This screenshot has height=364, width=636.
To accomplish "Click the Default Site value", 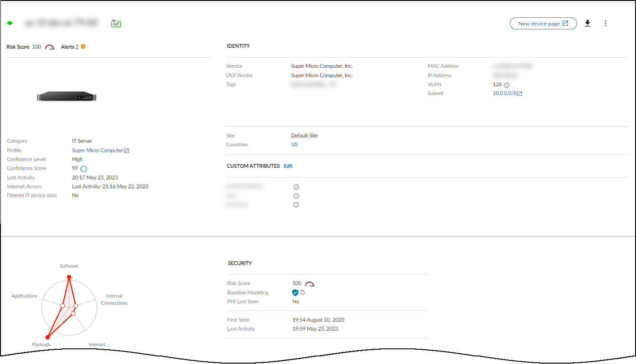I will pos(305,136).
